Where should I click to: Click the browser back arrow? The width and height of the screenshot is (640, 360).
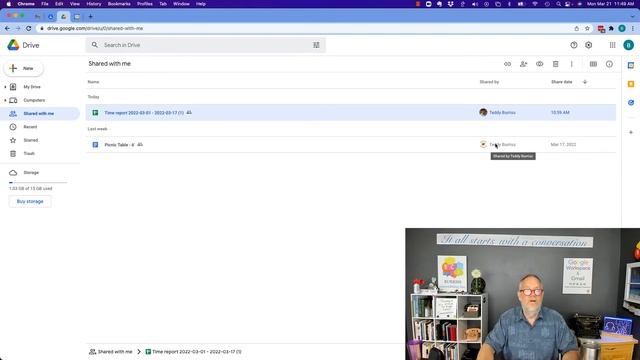[7, 28]
